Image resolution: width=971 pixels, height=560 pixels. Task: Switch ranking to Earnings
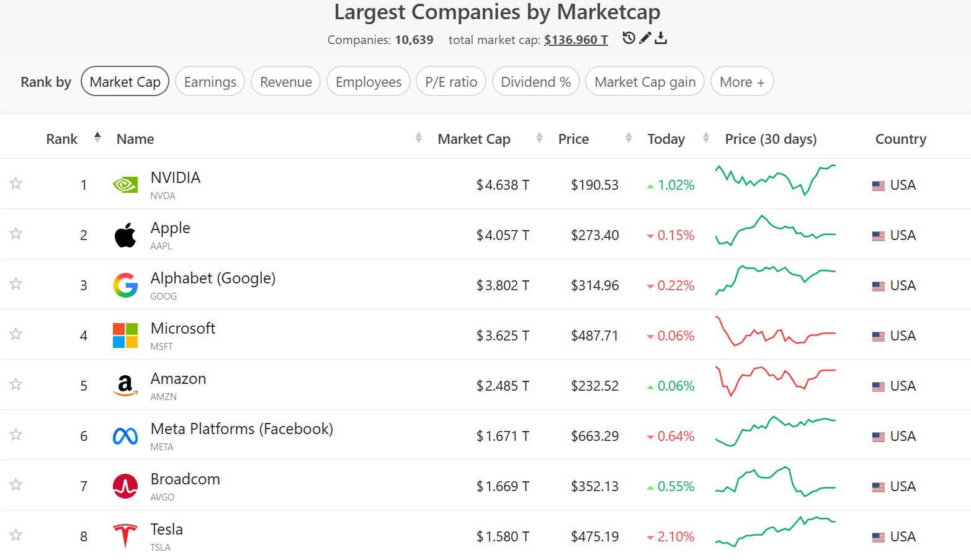[x=210, y=82]
